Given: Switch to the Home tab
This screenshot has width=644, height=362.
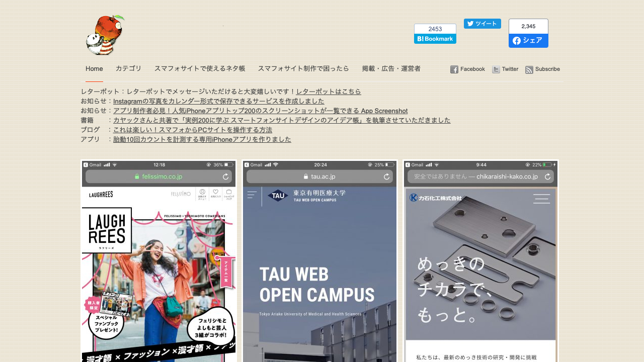Looking at the screenshot, I should pos(94,69).
